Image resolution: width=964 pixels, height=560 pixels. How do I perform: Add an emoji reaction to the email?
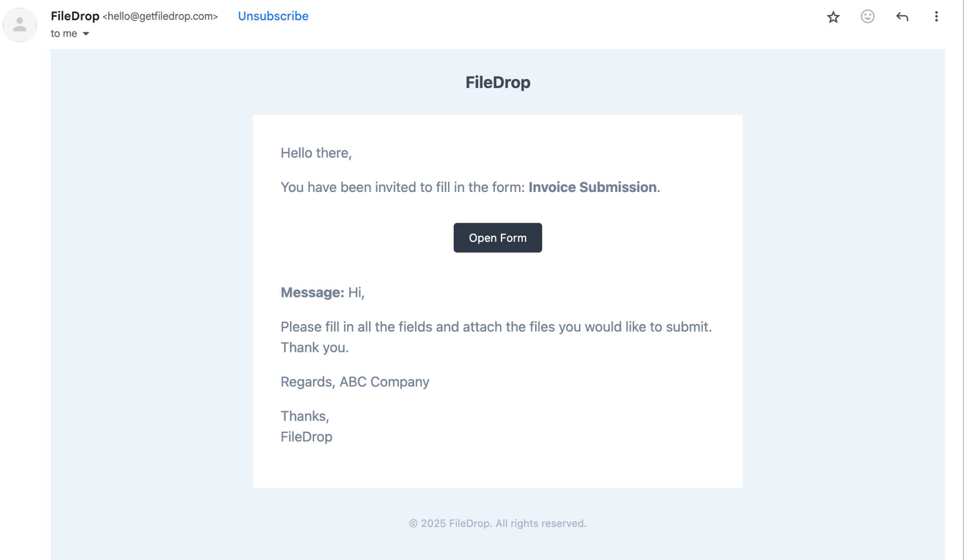coord(868,17)
